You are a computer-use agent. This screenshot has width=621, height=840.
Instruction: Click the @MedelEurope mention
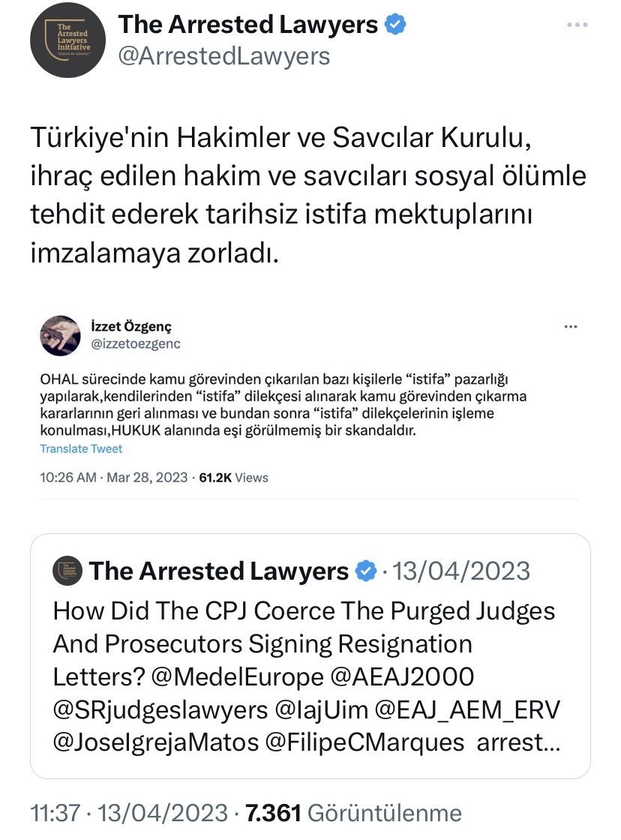coord(237,676)
